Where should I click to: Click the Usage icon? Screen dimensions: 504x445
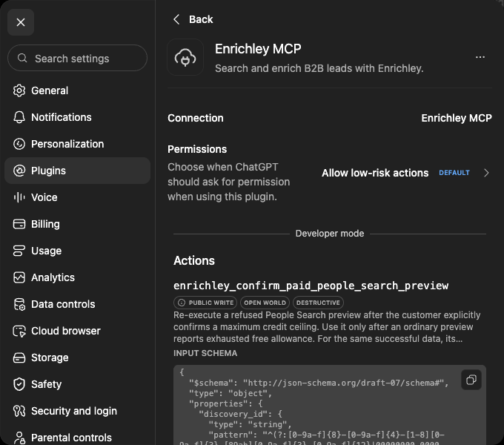tap(19, 251)
